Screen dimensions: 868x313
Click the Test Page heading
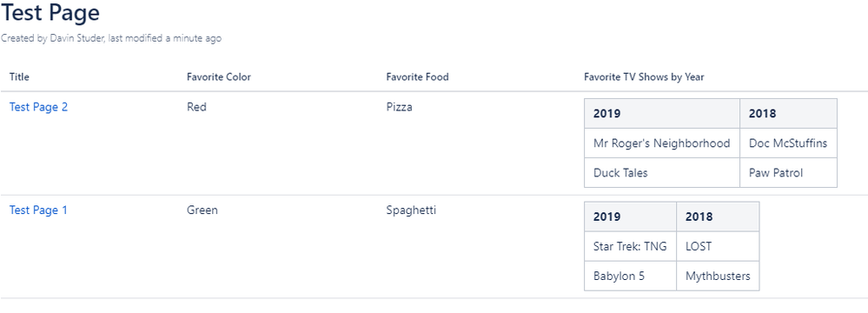click(50, 12)
